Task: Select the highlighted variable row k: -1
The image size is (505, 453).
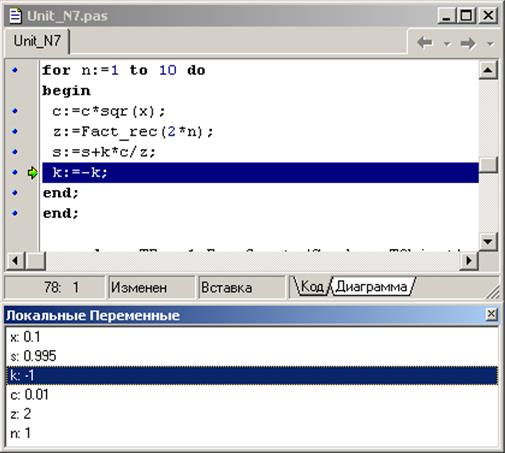Action: pos(252,375)
